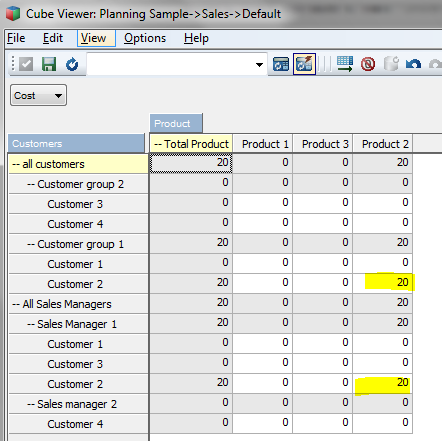
Task: Click the Cube Viewer title cube icon
Action: (13, 14)
